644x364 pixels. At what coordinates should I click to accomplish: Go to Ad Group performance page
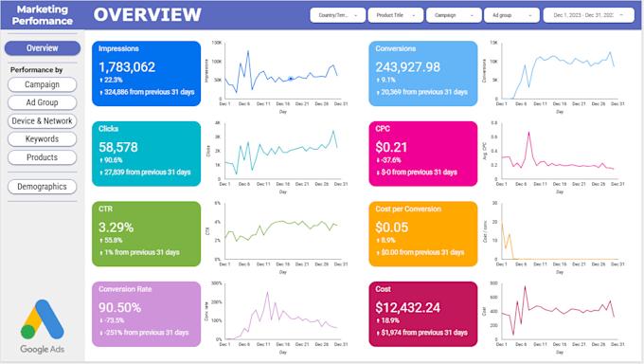42,102
